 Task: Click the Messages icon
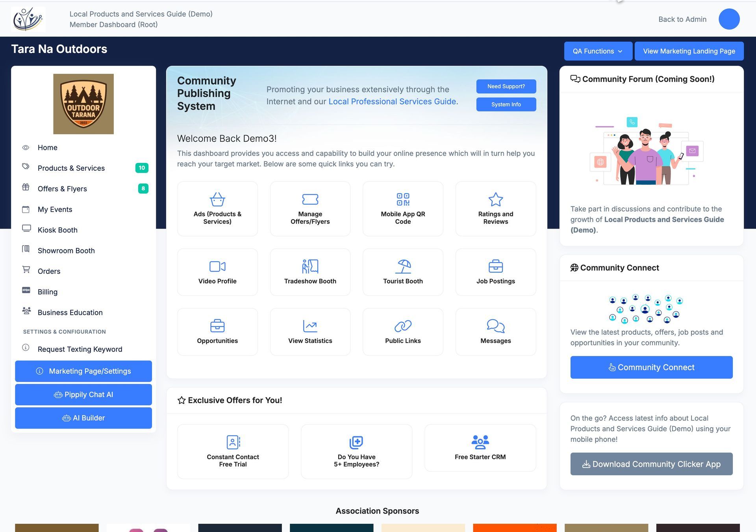point(496,325)
